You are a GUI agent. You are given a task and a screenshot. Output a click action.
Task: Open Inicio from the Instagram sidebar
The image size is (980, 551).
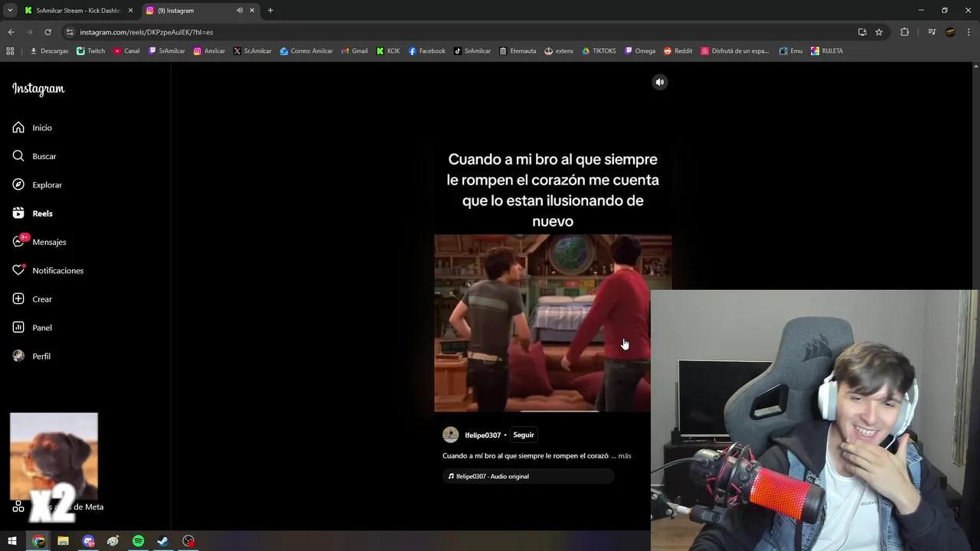pos(32,128)
